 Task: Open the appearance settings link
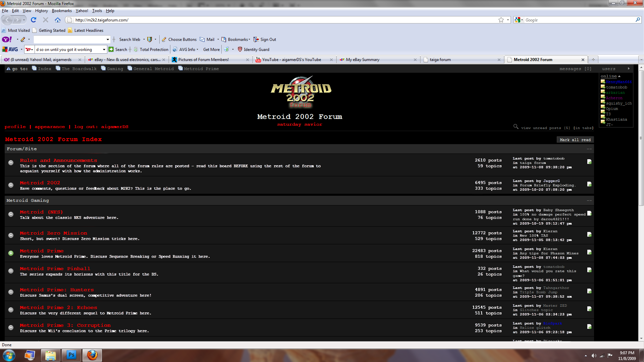point(50,127)
